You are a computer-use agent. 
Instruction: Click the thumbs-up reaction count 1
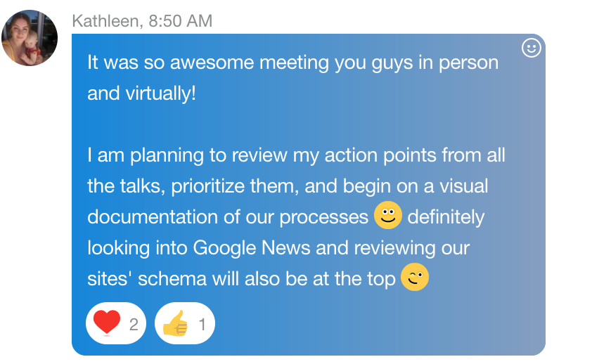point(202,324)
